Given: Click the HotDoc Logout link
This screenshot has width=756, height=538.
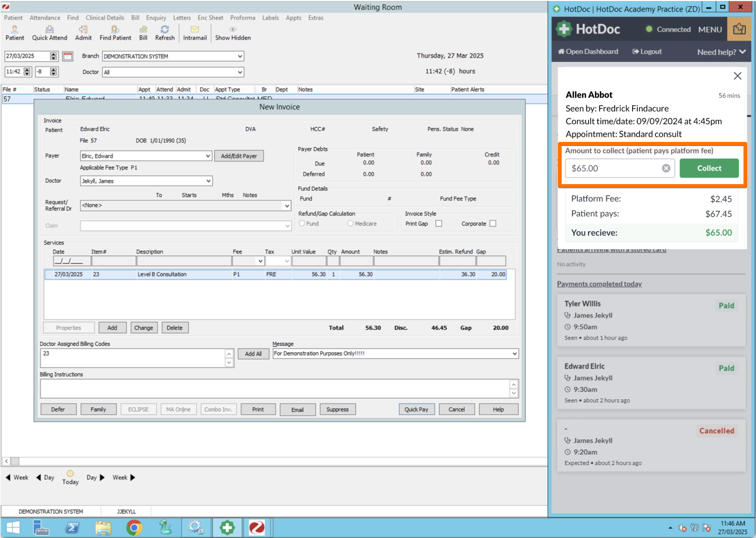Looking at the screenshot, I should (647, 51).
